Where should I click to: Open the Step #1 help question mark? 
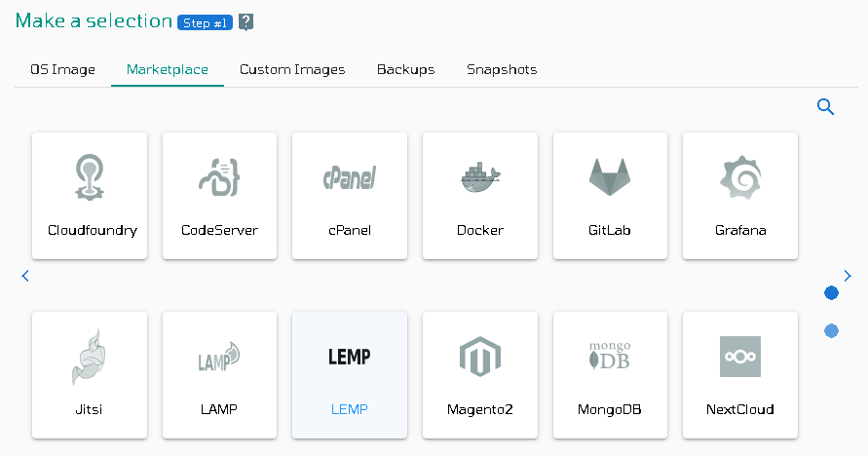245,22
